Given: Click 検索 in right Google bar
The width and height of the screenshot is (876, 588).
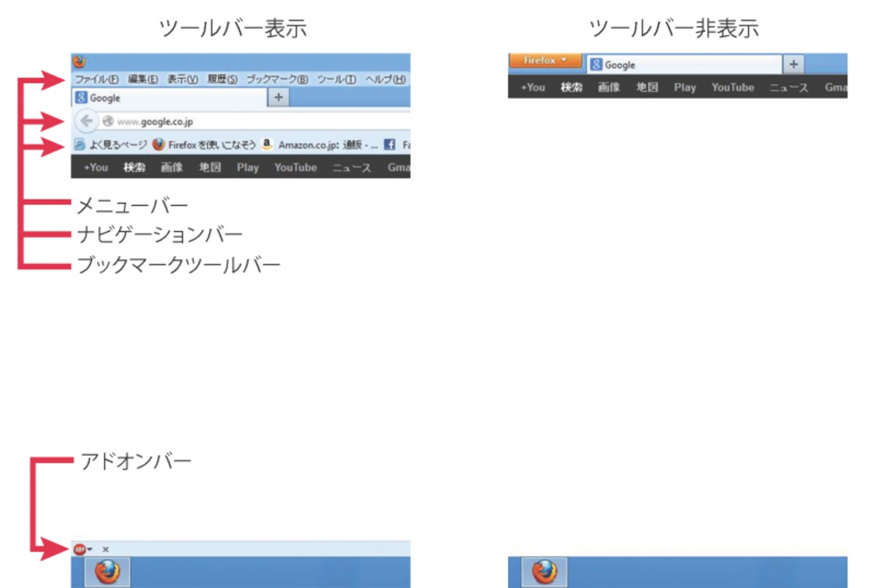Looking at the screenshot, I should 572,87.
